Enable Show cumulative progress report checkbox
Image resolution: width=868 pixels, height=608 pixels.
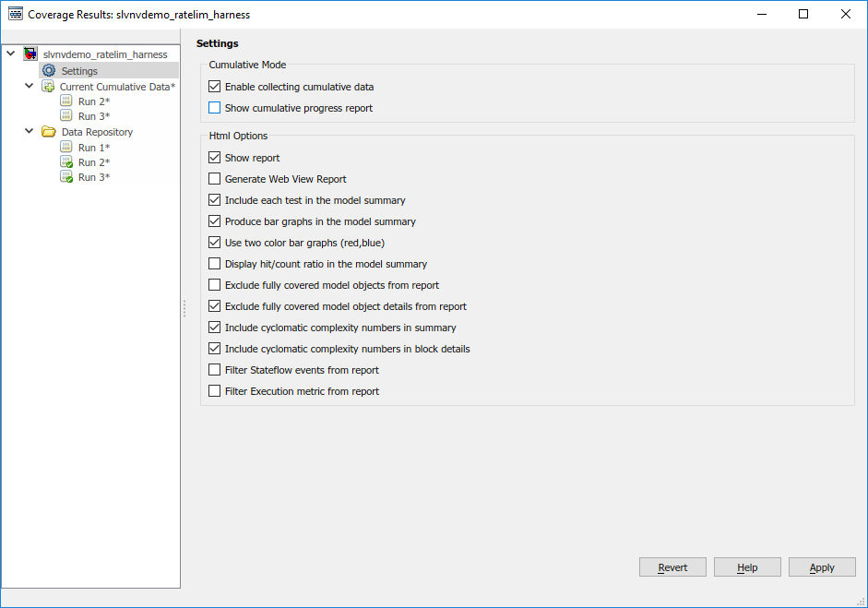point(215,108)
